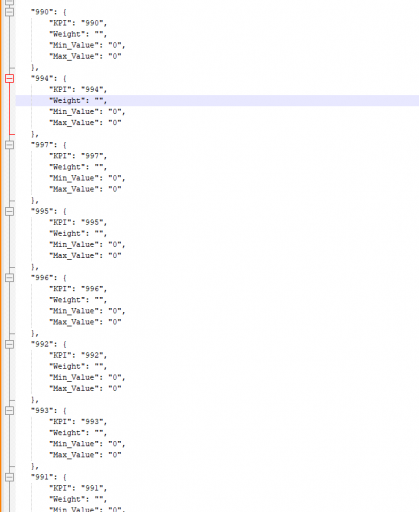The image size is (419, 512).
Task: Click the "996": { key line
Action: [49, 278]
